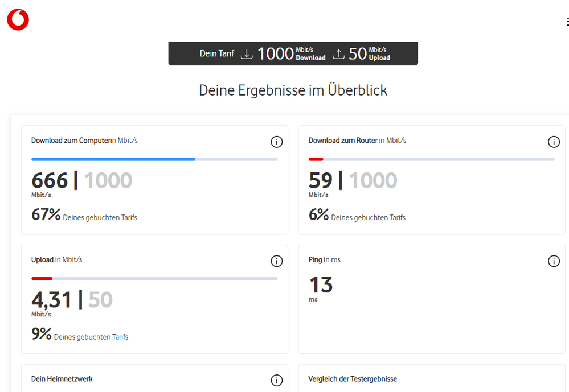Open the info icon for Download zum Computer

277,142
